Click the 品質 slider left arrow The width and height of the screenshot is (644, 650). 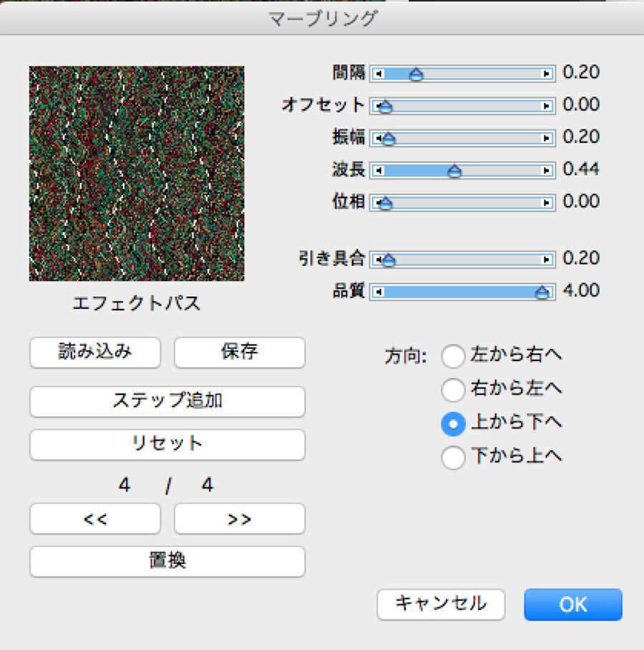378,292
